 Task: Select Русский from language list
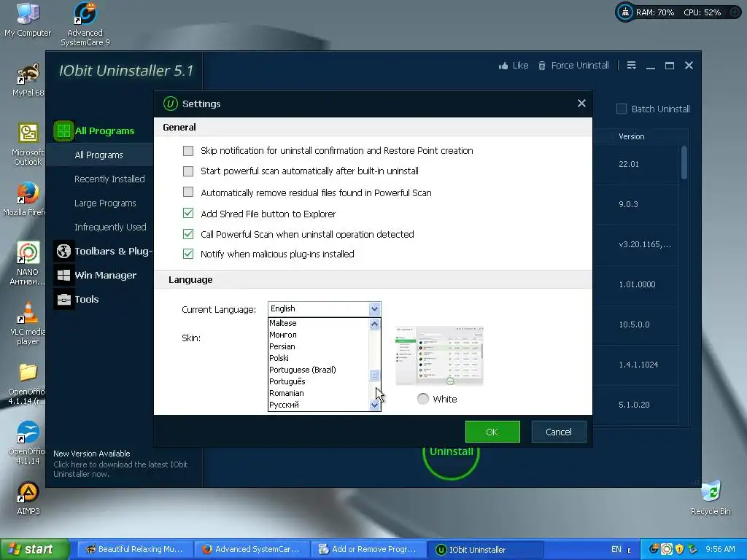[x=318, y=405]
